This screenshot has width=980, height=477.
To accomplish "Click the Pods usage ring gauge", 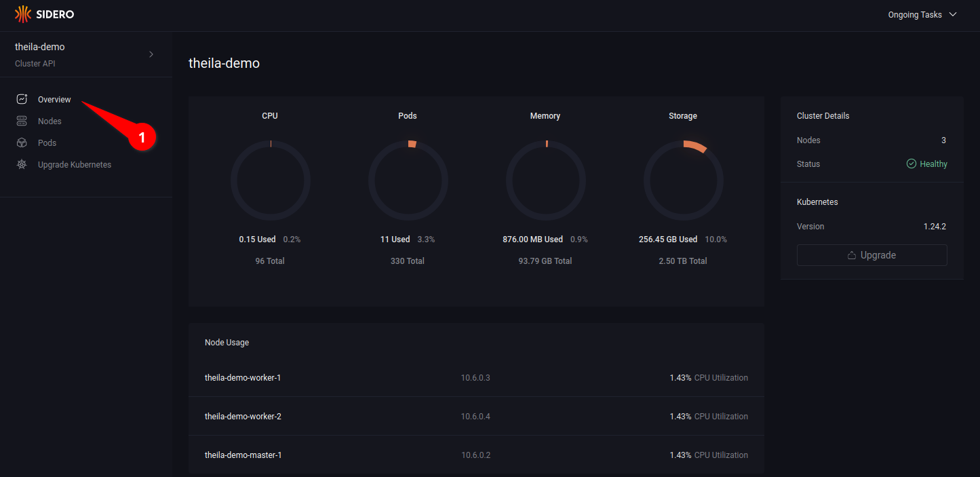I will 408,180.
